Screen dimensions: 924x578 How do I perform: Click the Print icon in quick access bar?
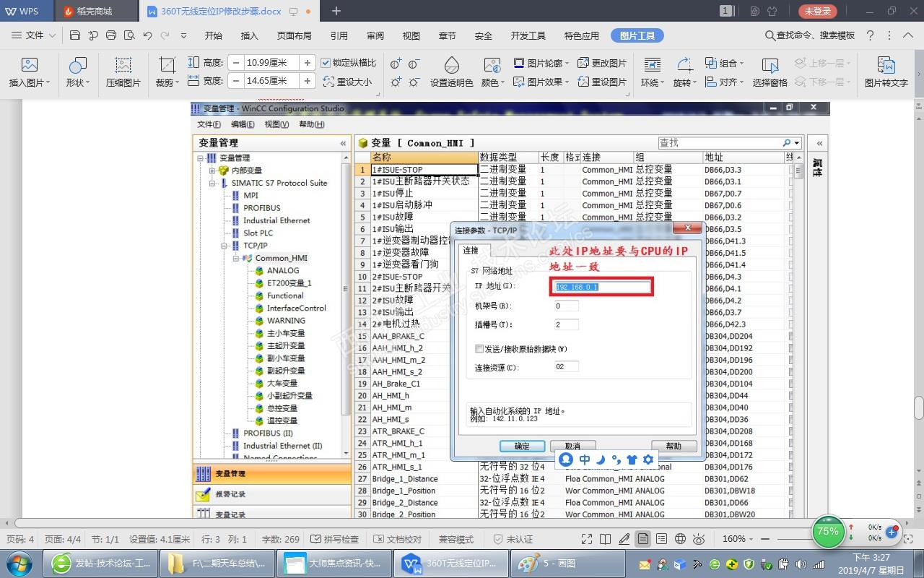[x=111, y=35]
